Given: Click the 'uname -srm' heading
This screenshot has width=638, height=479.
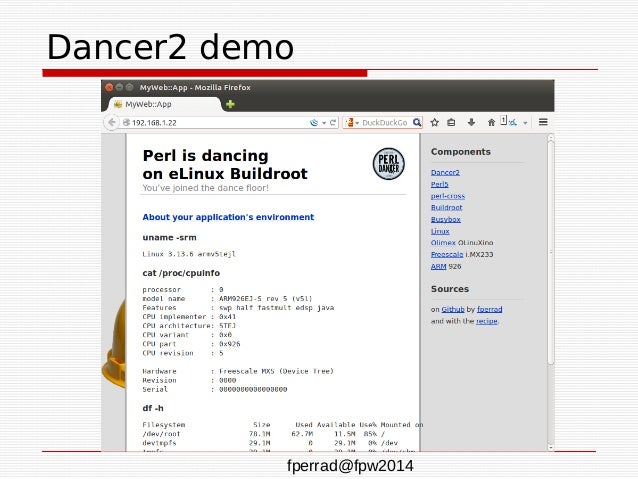Looking at the screenshot, I should pyautogui.click(x=169, y=237).
